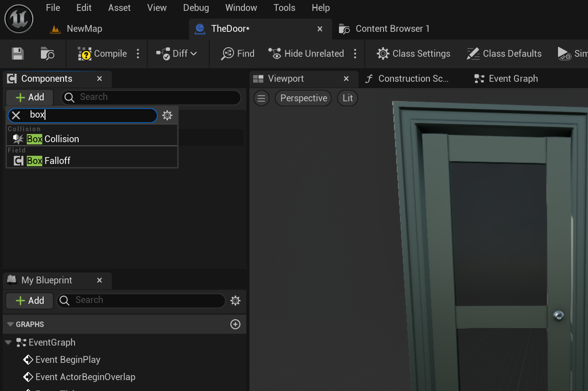Select Event ActorBeginOverlap entry
Image resolution: width=588 pixels, height=391 pixels.
tap(79, 377)
